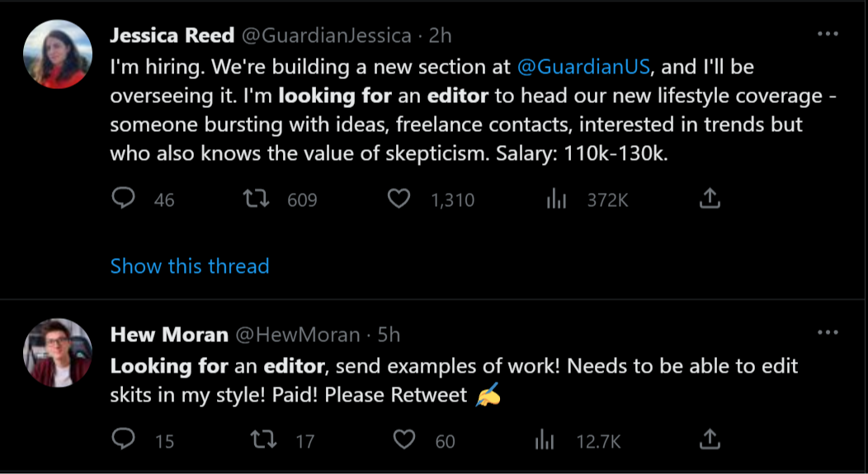The image size is (868, 474).
Task: Click the Jessica Reed display name
Action: point(172,35)
